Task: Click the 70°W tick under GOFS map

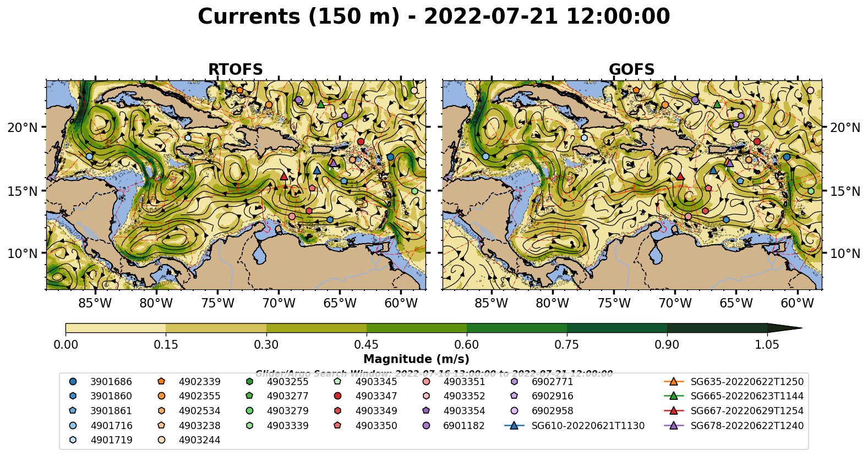Action: tap(675, 303)
